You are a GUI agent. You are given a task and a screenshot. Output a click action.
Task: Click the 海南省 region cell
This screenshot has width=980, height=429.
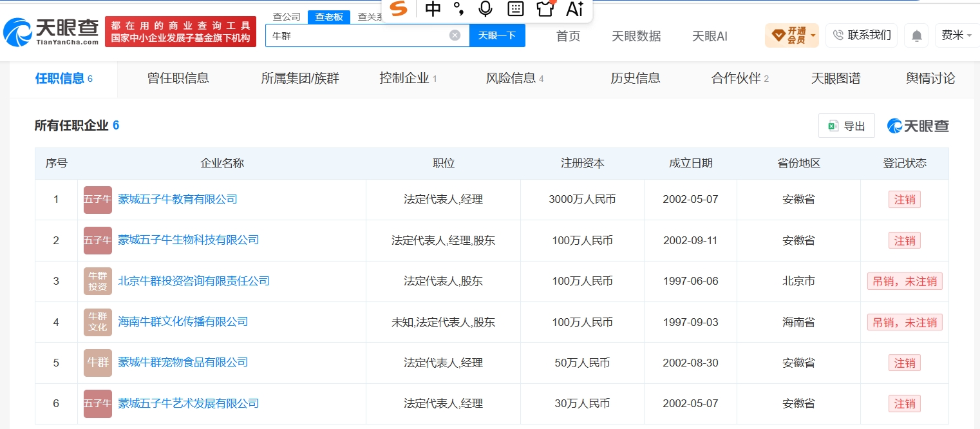coord(798,322)
